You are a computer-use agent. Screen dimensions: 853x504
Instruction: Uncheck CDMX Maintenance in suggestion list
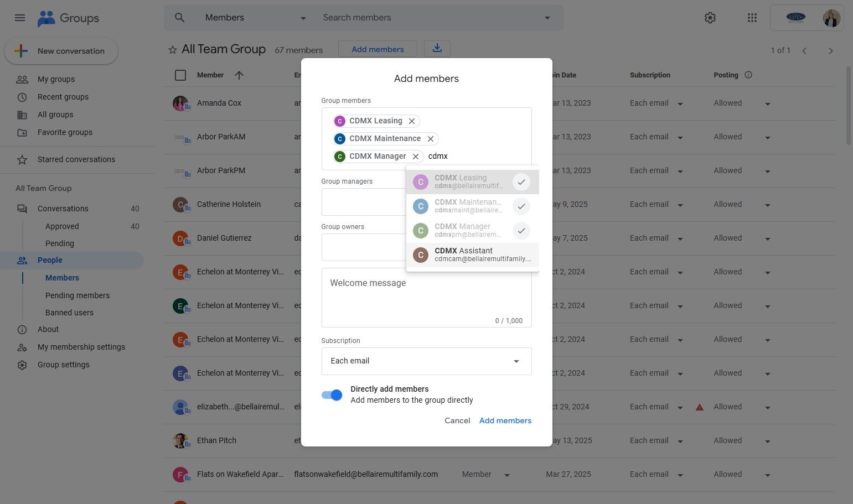(521, 206)
